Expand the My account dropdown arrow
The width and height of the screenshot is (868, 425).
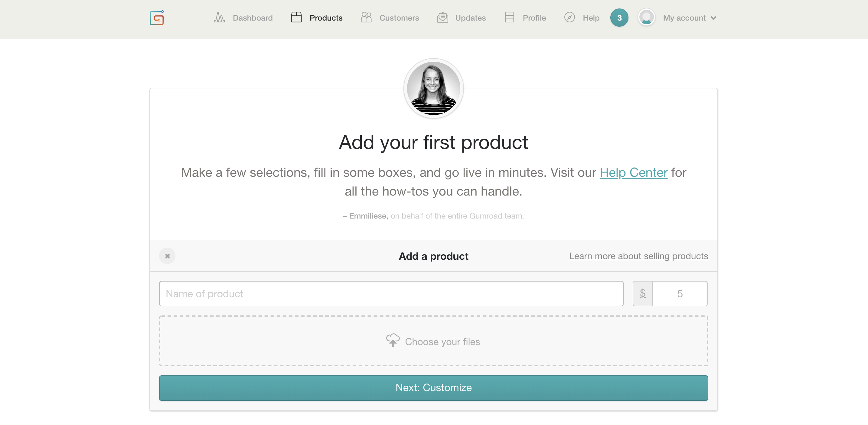point(713,18)
